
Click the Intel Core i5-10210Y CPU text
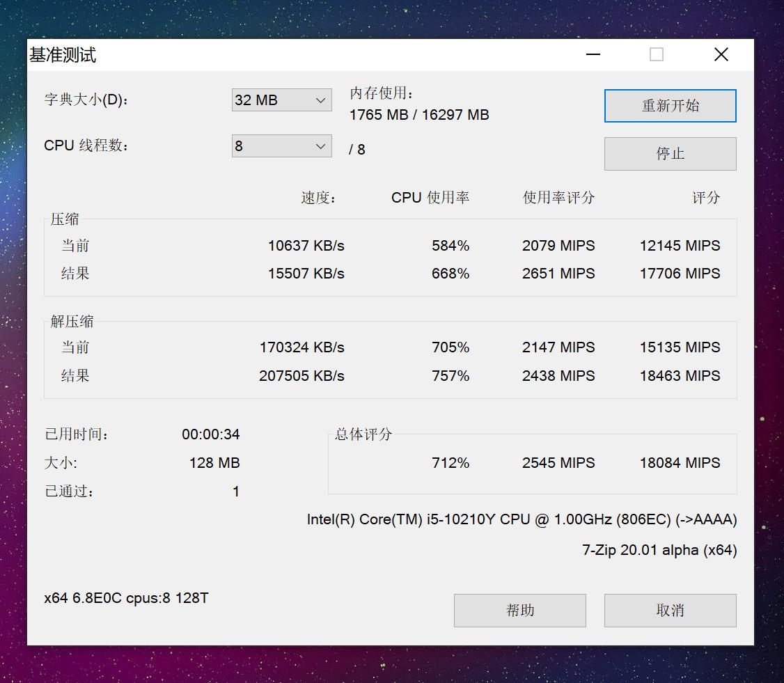pos(522,520)
